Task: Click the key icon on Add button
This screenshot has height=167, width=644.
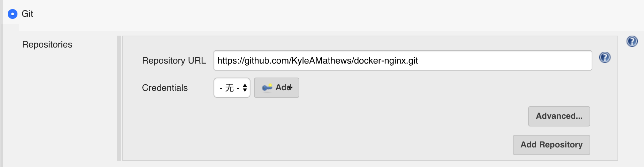Action: click(267, 88)
